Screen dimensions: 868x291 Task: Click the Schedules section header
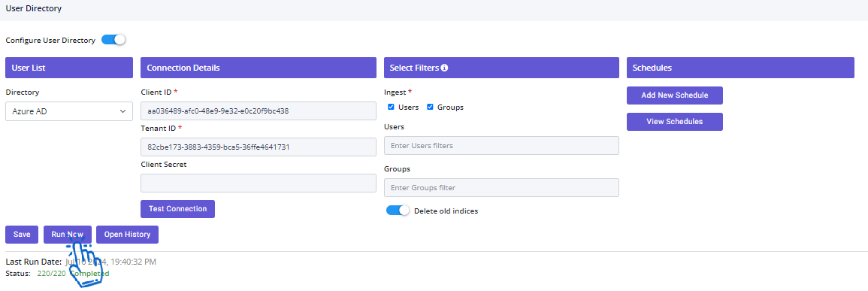click(740, 68)
